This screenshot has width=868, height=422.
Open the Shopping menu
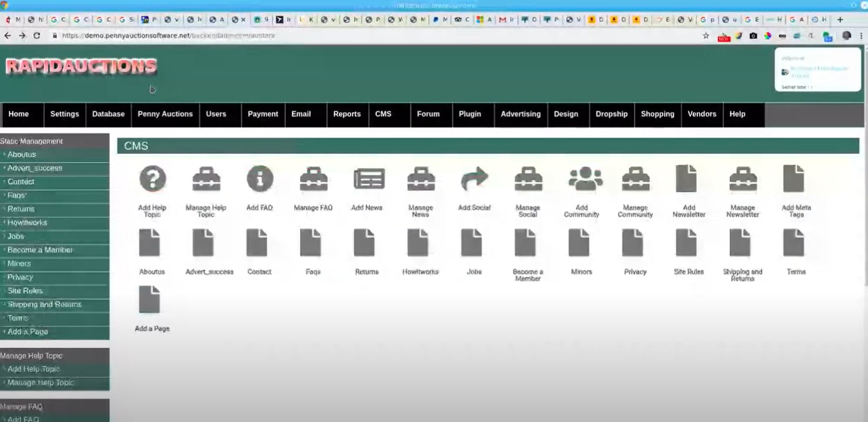click(x=657, y=115)
